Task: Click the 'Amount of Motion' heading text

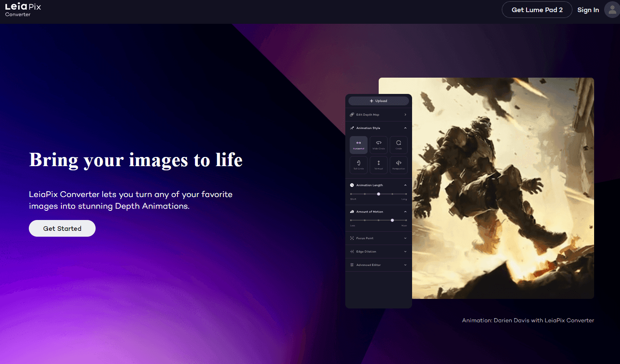Action: 369,212
